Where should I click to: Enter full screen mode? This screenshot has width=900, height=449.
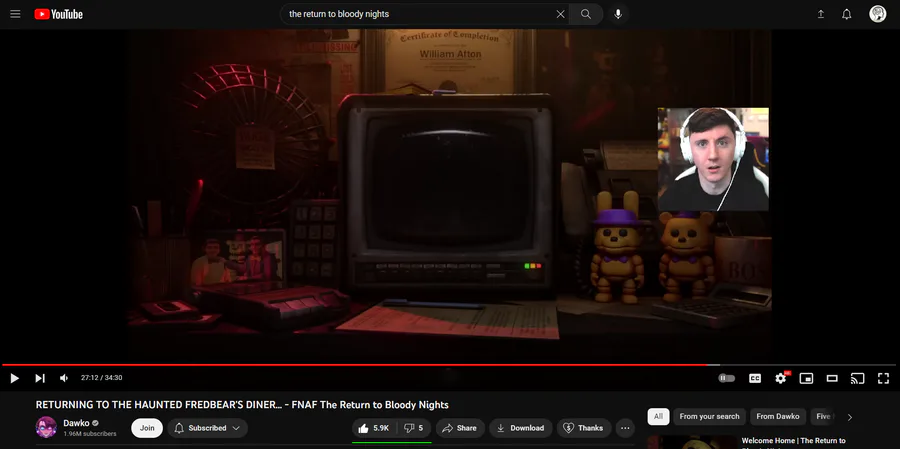click(883, 378)
